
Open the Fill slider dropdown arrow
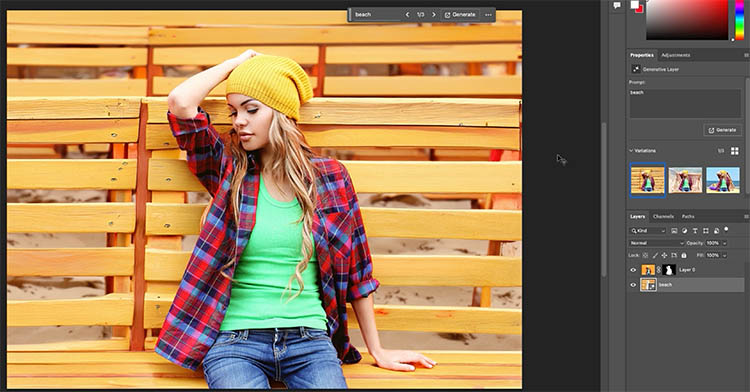(x=725, y=255)
